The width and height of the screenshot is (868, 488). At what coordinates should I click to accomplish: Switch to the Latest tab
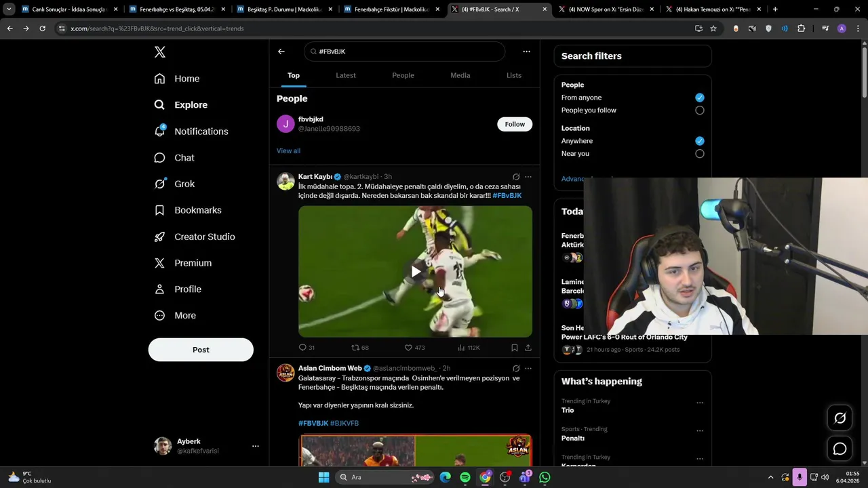pos(346,75)
